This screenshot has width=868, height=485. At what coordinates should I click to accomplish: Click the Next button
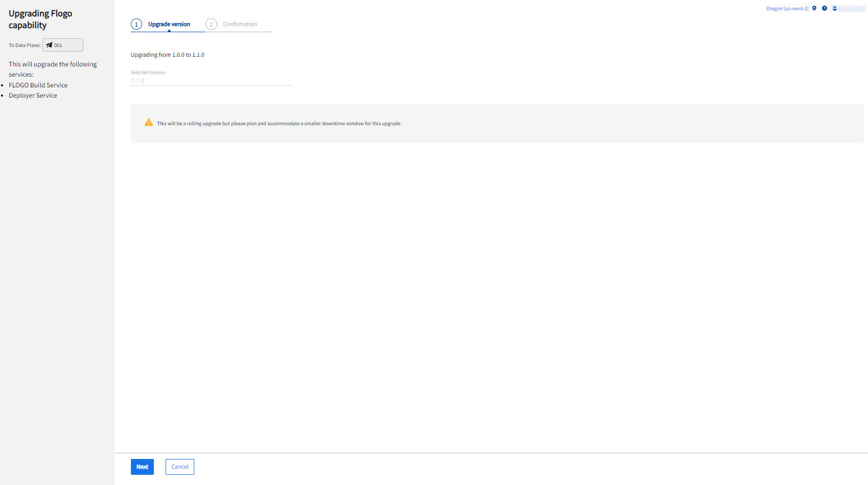point(142,467)
